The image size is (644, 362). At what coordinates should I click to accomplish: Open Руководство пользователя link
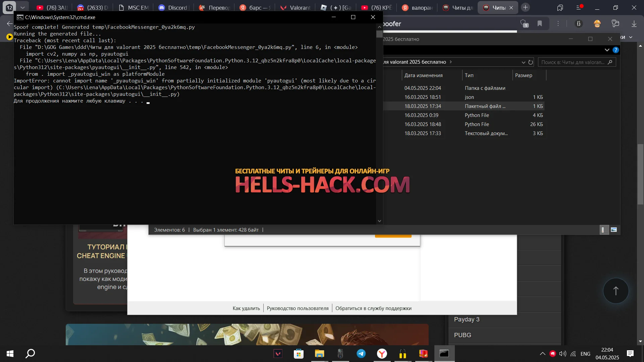coord(298,308)
